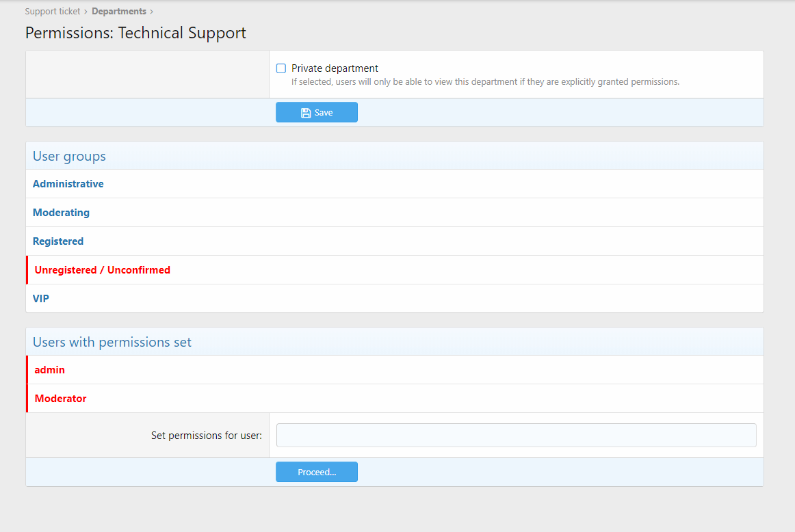
Task: Open permissions for user Moderator
Action: pyautogui.click(x=61, y=399)
